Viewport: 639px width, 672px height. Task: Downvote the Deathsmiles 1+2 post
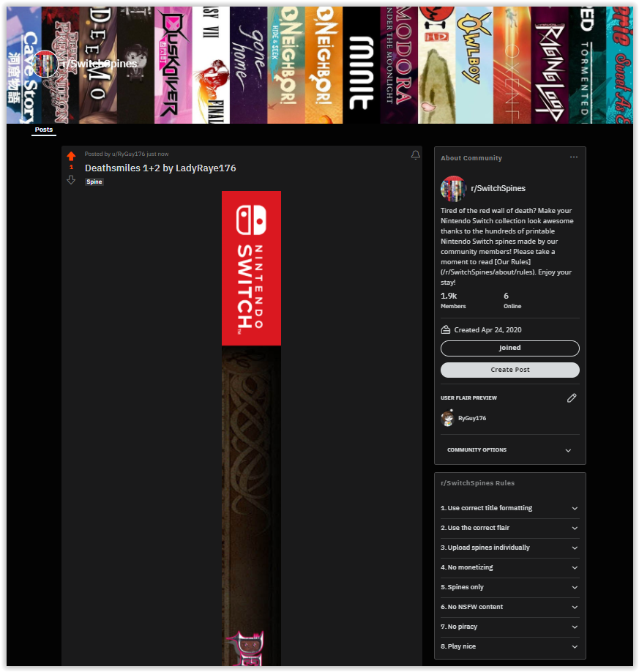click(x=71, y=180)
